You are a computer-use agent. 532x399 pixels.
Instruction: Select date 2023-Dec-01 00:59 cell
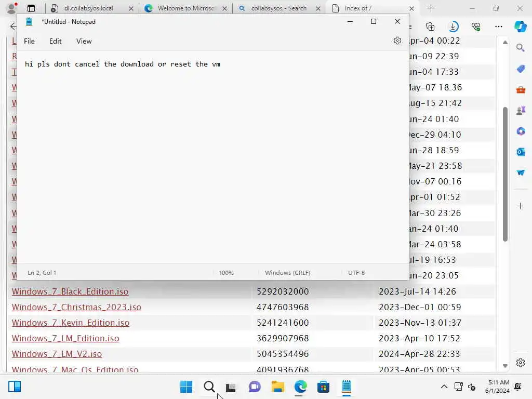click(x=420, y=307)
